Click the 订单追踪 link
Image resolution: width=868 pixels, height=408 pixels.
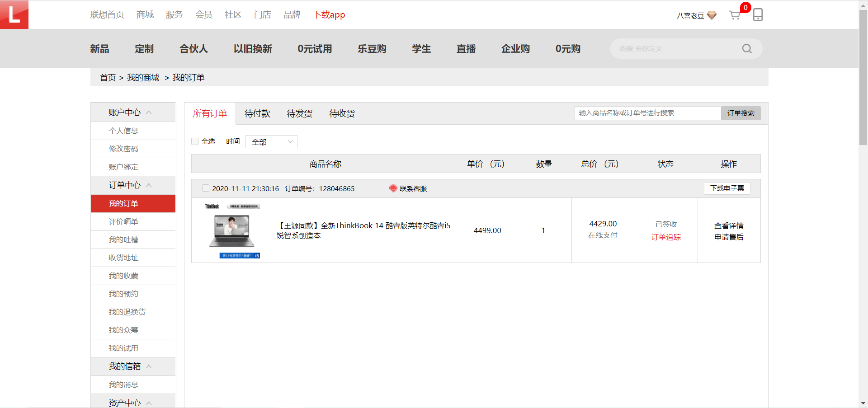coord(666,237)
